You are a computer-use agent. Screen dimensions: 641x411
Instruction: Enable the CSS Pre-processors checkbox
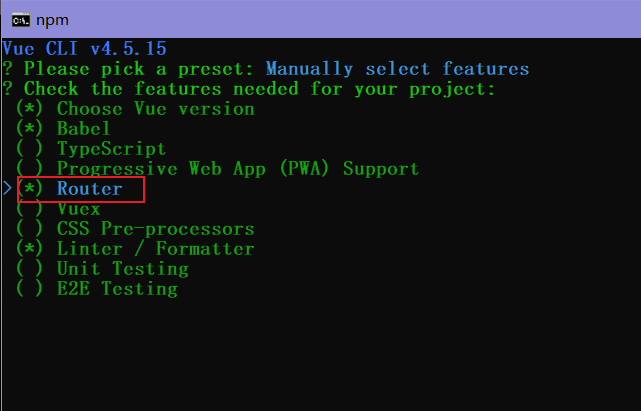[29, 229]
